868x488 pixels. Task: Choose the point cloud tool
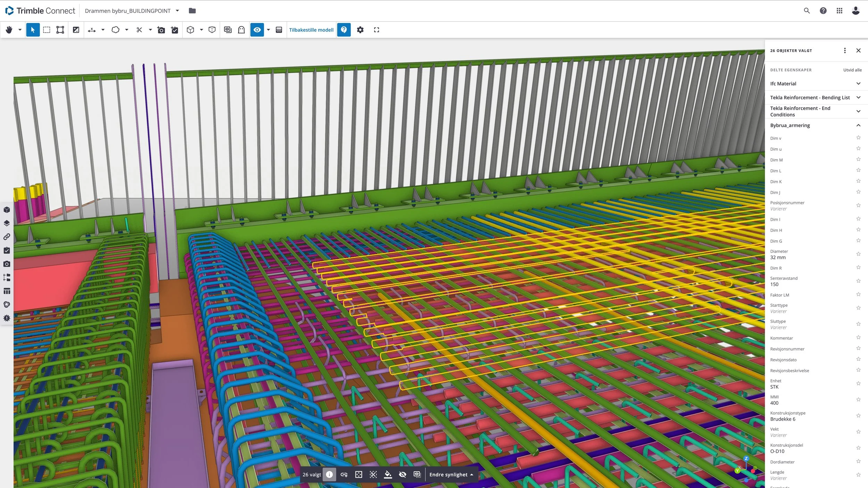point(116,30)
